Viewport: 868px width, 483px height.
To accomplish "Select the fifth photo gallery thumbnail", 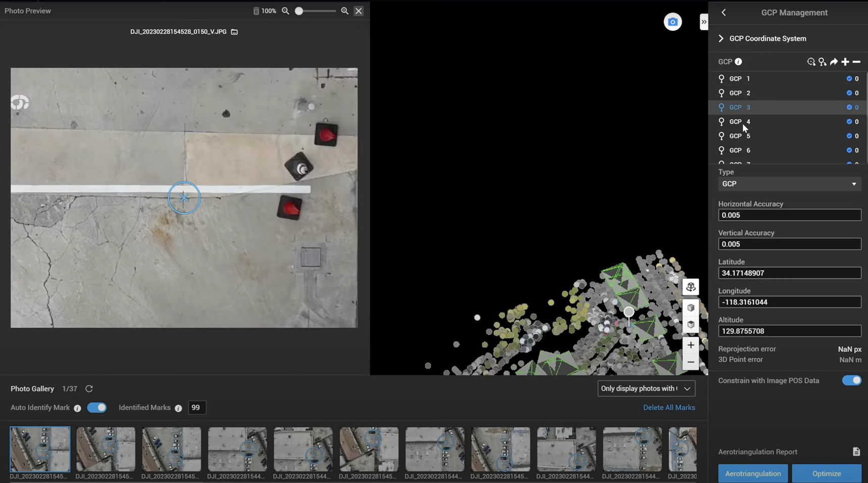I will click(x=303, y=449).
